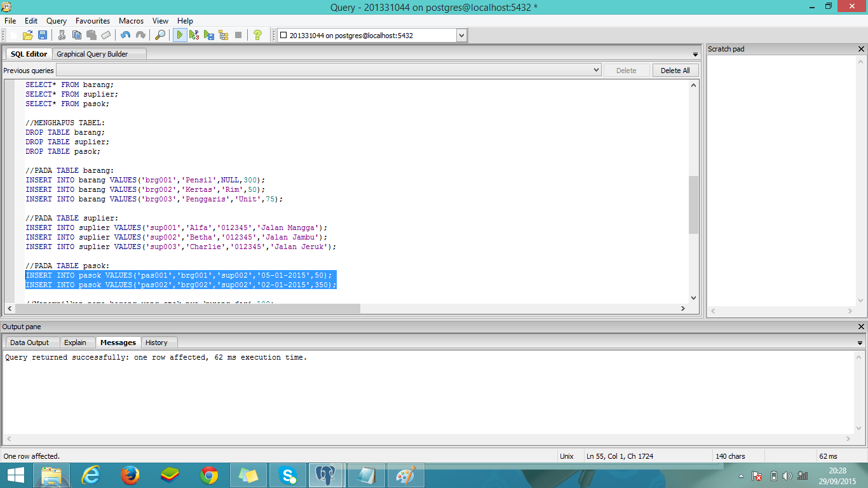Redo the last undone edit
This screenshot has width=868, height=488.
click(140, 35)
